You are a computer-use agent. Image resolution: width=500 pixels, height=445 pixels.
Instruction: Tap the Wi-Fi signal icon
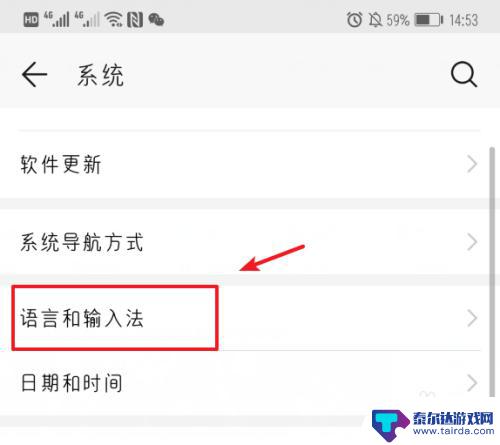pos(113,19)
